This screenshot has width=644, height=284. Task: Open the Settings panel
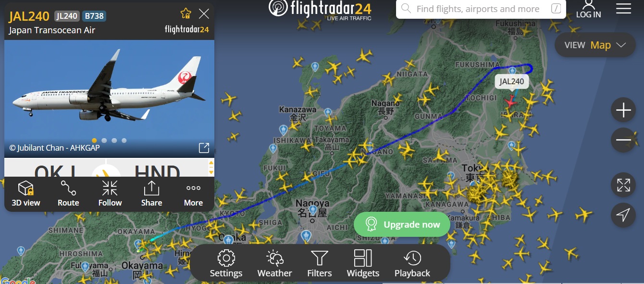point(226,264)
